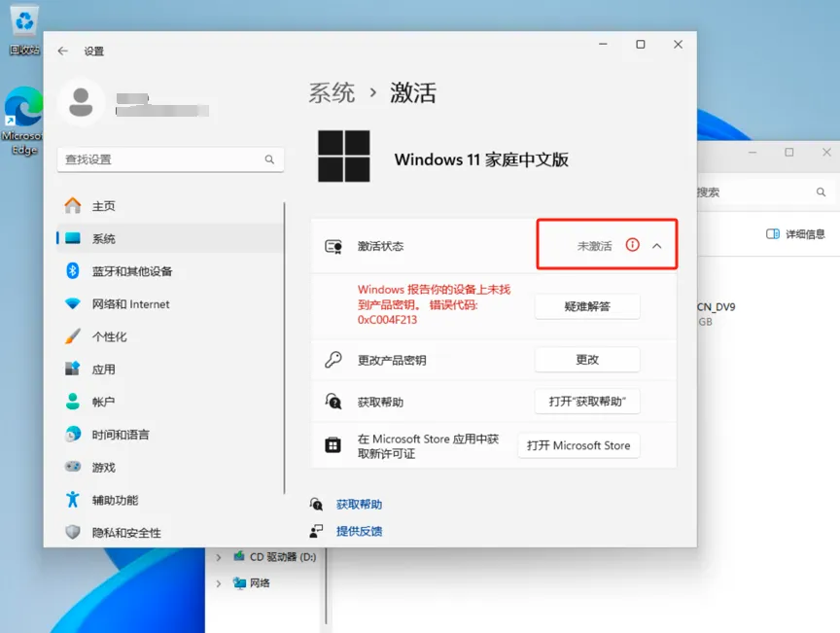Click the search icon in File Explorer
This screenshot has height=633, width=840.
(821, 192)
